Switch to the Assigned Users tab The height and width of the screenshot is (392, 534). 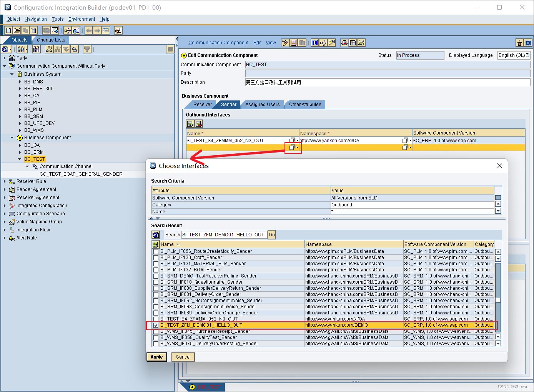coord(263,105)
